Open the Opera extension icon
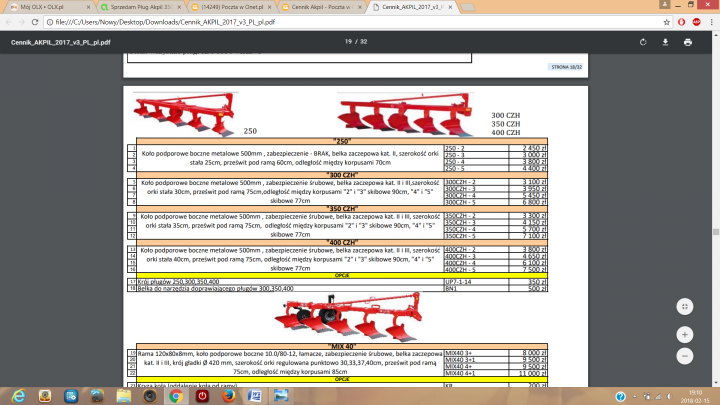The image size is (720, 405). coord(680,20)
